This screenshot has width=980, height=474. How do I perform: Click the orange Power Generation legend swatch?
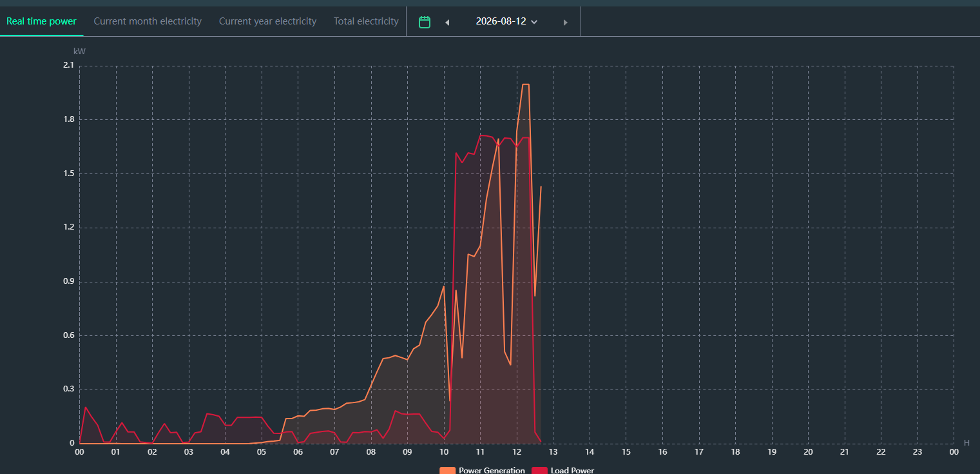[448, 470]
